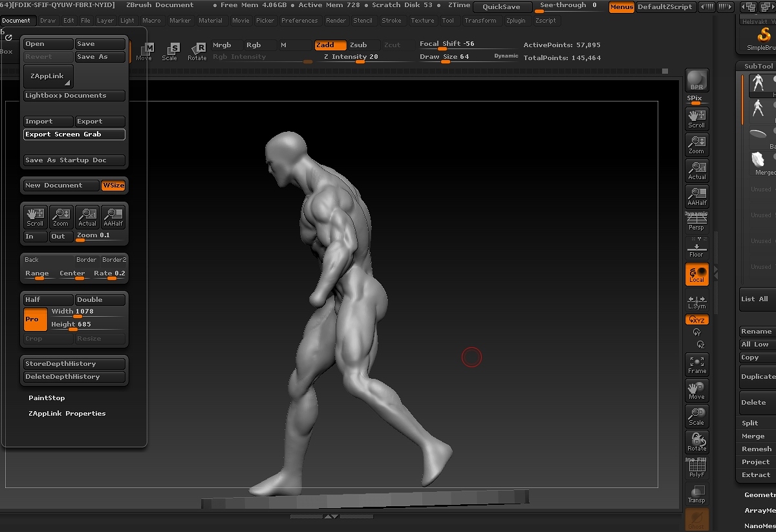Expand the Extract section
The image size is (776, 532).
[757, 474]
